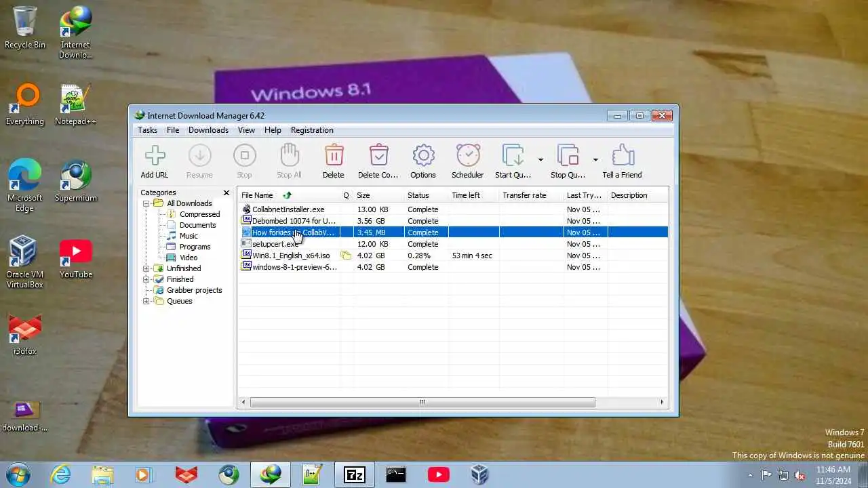Screen dimensions: 868x488
Task: Select the Music category
Action: (x=189, y=236)
